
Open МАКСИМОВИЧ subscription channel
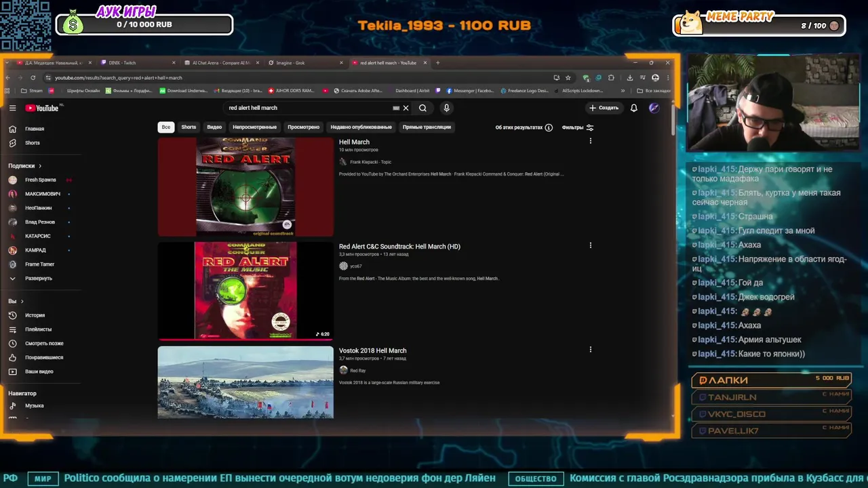coord(42,194)
